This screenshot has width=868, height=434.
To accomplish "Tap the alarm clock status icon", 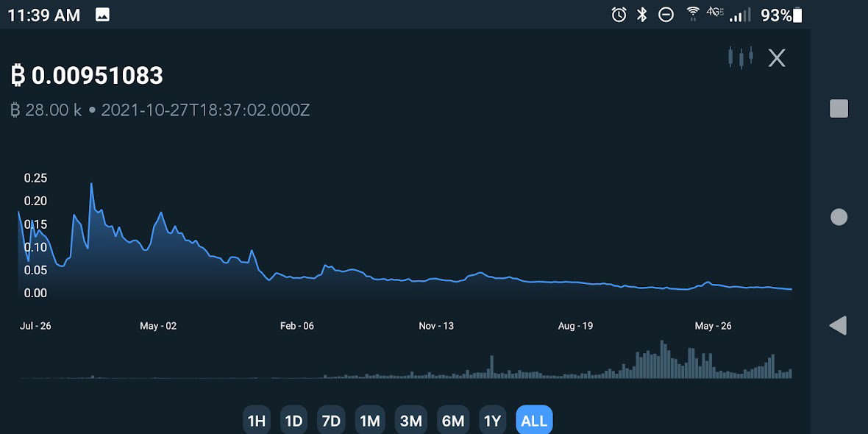I will click(619, 15).
